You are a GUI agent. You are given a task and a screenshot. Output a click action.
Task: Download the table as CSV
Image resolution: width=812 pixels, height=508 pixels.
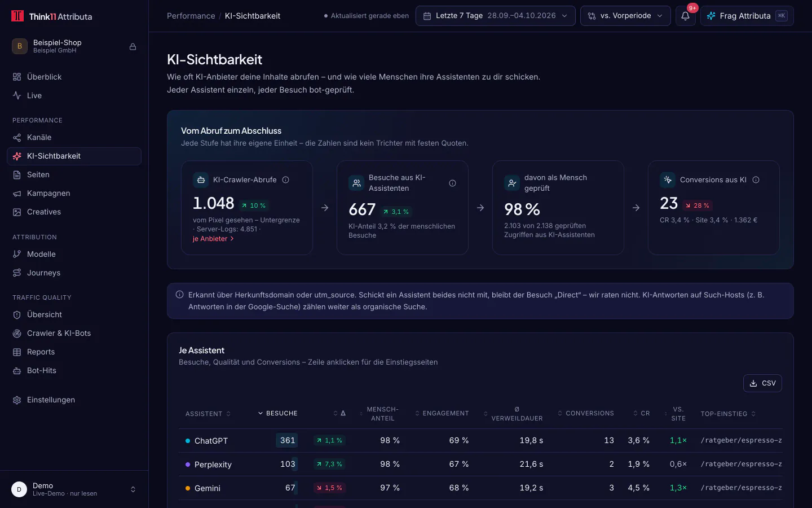point(762,383)
